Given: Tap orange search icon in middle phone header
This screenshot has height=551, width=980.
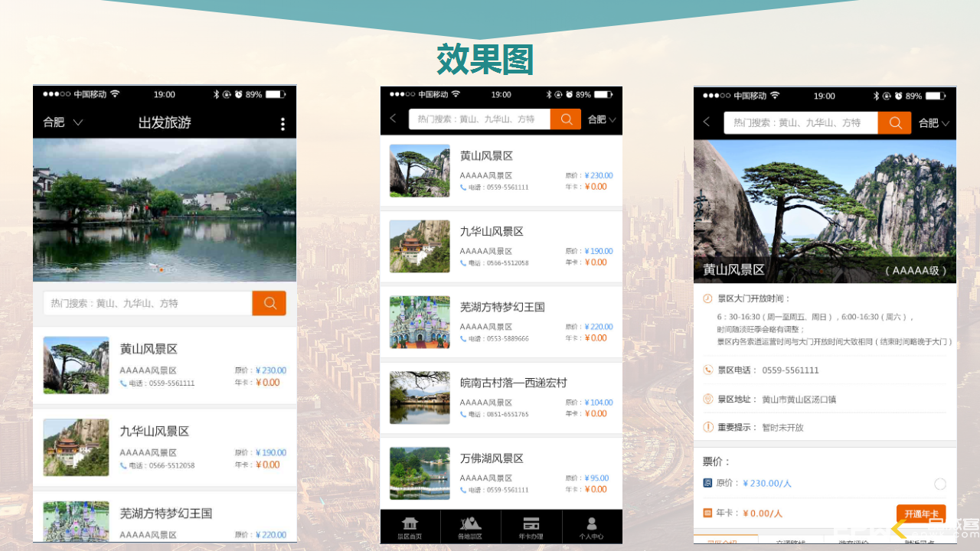Looking at the screenshot, I should click(566, 119).
